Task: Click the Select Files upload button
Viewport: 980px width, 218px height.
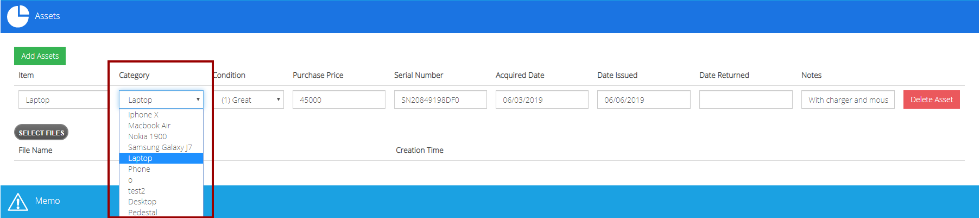Action: click(x=41, y=133)
